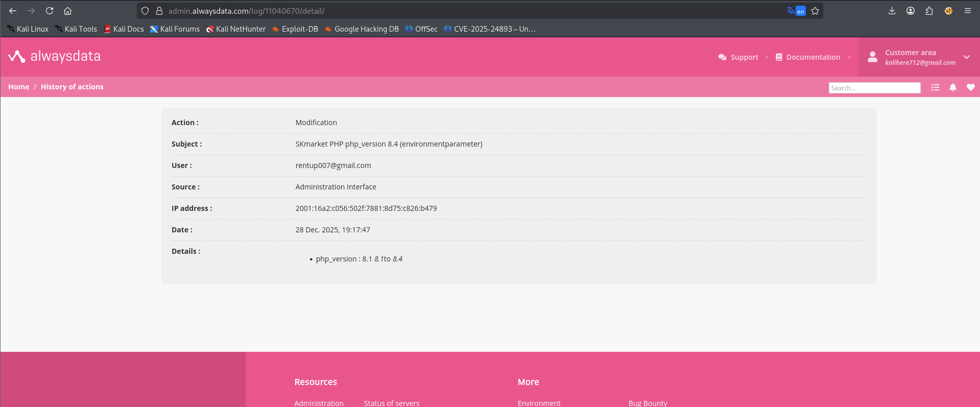Image resolution: width=980 pixels, height=407 pixels.
Task: Click the browser home icon
Action: 67,11
